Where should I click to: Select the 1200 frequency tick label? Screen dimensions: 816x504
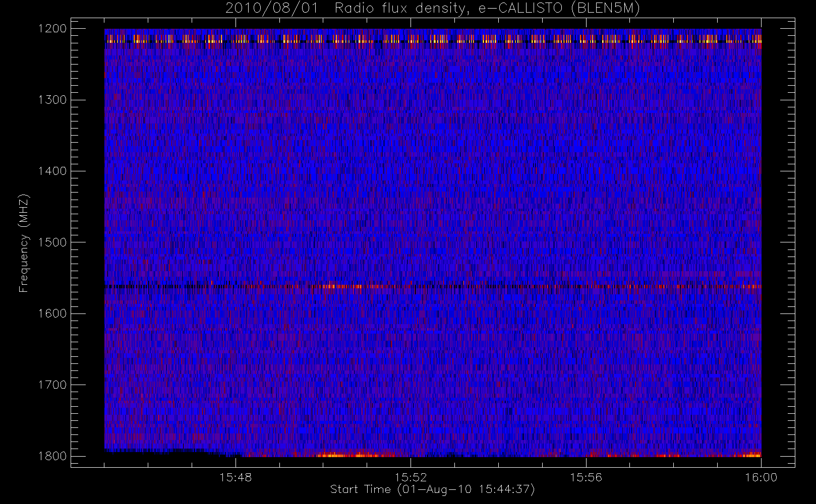coord(52,28)
